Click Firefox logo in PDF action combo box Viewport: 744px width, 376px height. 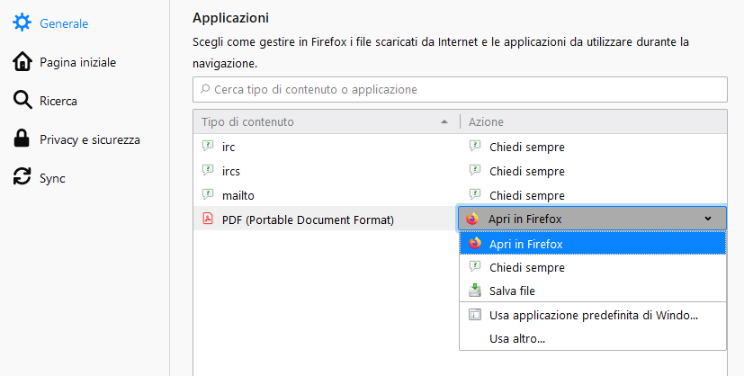[x=472, y=219]
